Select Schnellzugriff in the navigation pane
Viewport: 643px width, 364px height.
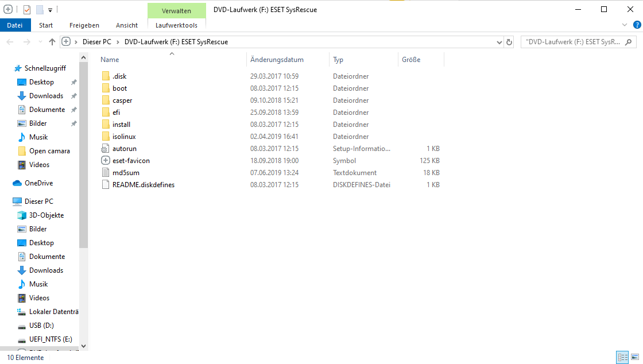45,68
